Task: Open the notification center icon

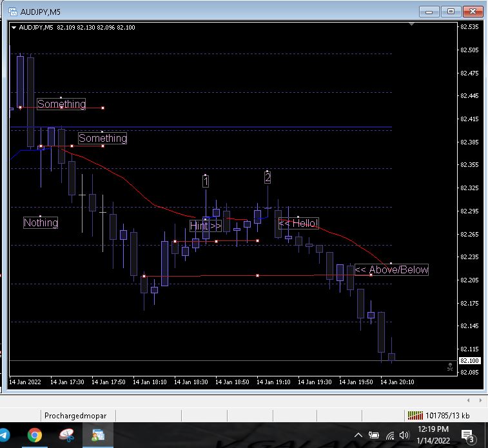Action: [x=468, y=435]
